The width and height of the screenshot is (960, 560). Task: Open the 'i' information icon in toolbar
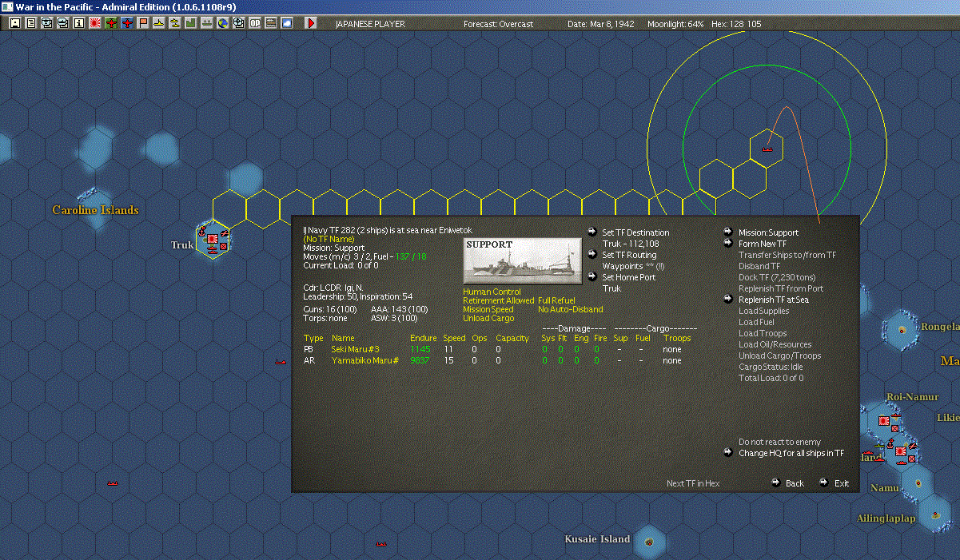tap(79, 24)
